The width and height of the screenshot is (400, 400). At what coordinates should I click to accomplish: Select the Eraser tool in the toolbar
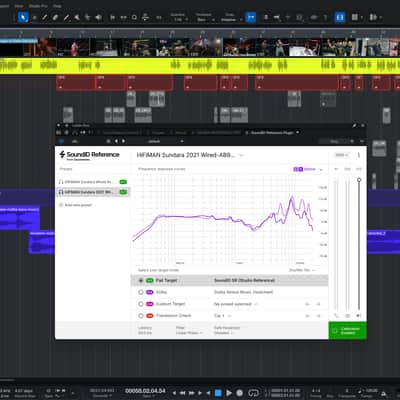(55, 17)
